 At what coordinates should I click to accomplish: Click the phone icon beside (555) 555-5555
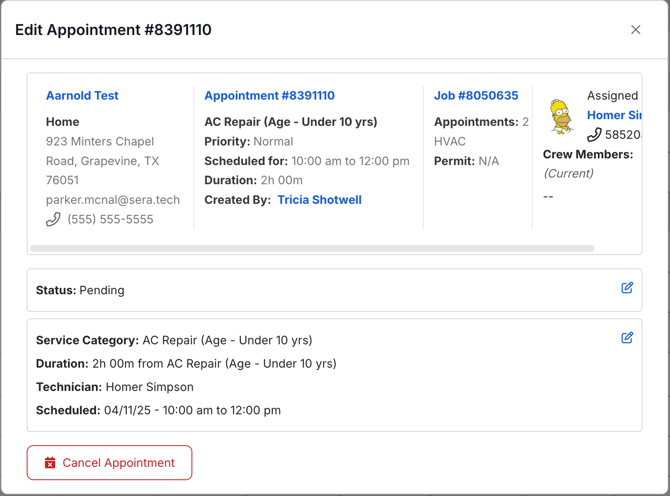coord(53,220)
